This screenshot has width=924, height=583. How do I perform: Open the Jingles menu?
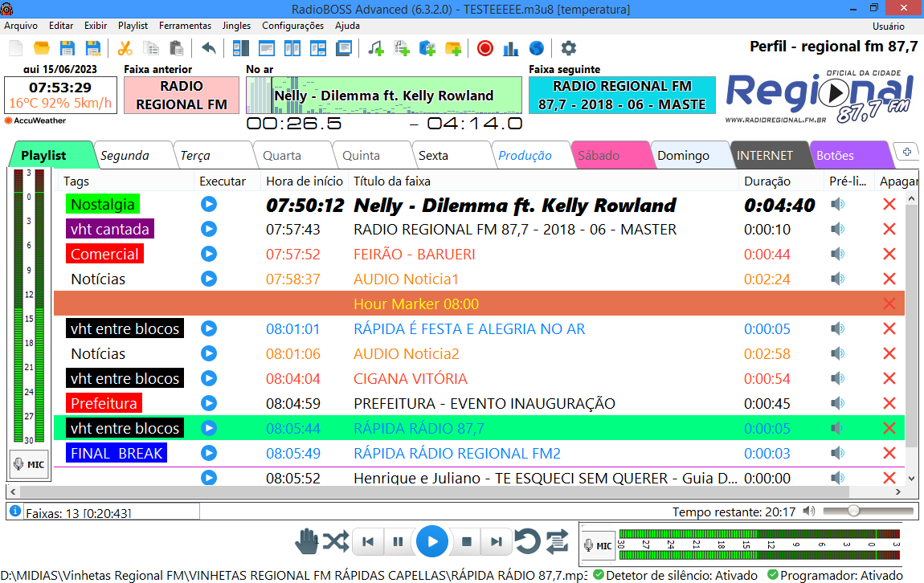click(236, 26)
